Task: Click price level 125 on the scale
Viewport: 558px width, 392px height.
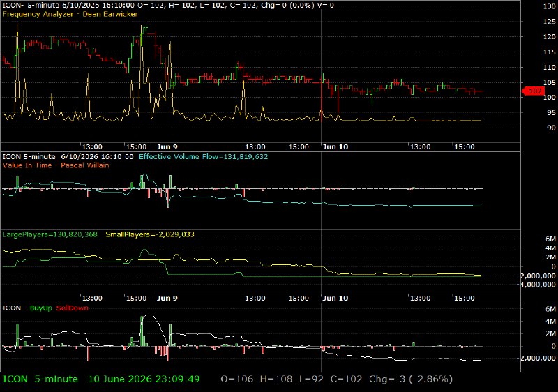Action: coord(550,22)
